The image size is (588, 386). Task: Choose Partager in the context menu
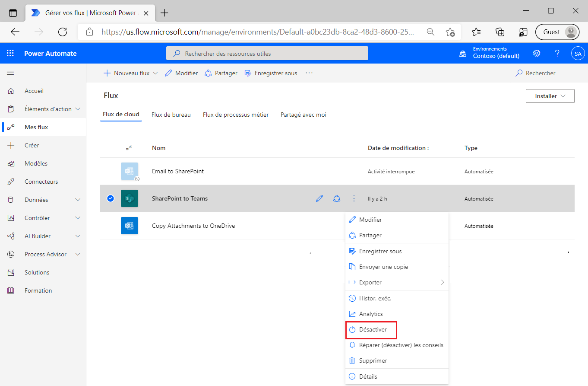pyautogui.click(x=397, y=235)
